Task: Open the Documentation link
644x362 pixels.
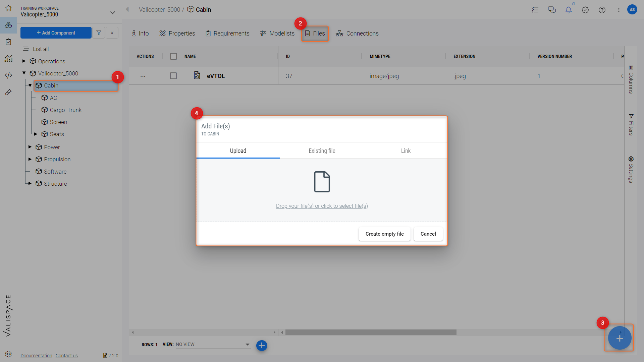Action: [x=36, y=356]
